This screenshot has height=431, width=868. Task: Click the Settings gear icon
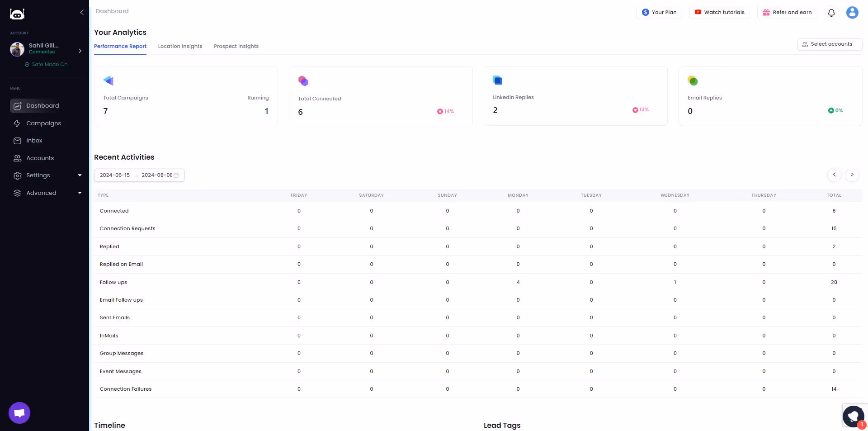coord(17,175)
